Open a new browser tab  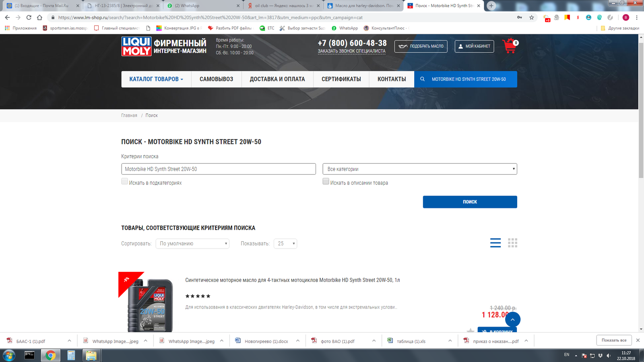[x=491, y=6]
